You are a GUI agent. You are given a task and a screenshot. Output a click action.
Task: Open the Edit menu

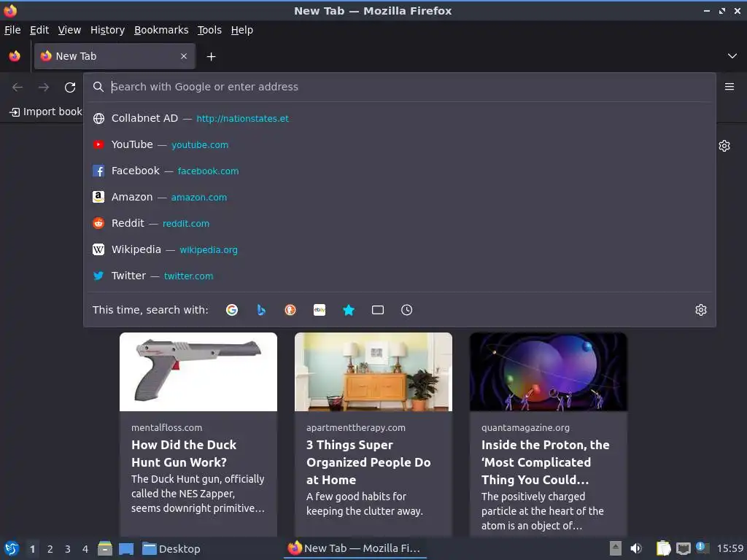pyautogui.click(x=39, y=30)
